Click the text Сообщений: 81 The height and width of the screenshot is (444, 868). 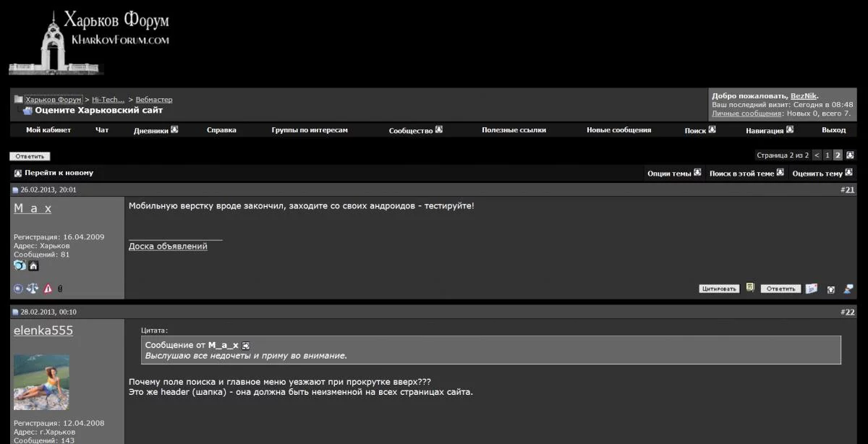point(41,255)
